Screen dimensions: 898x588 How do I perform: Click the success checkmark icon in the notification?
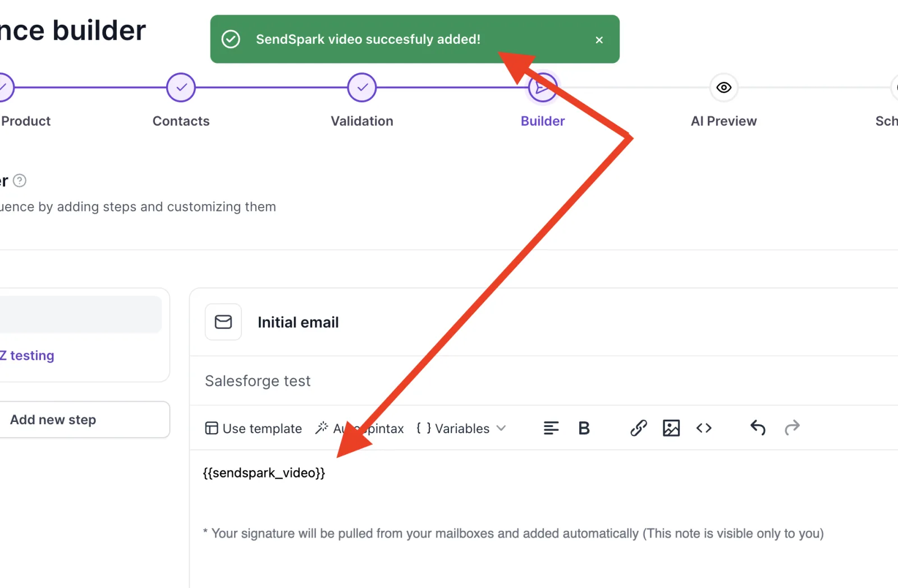[231, 39]
